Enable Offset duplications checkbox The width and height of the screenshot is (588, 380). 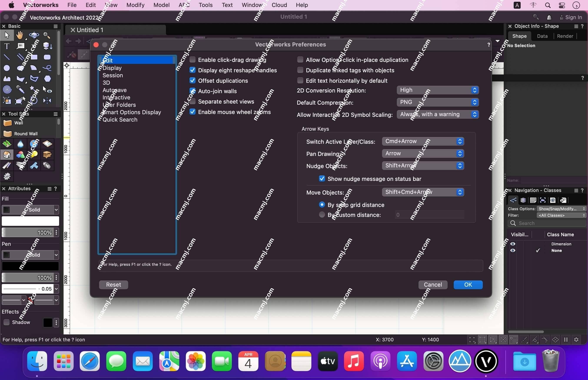coord(192,80)
